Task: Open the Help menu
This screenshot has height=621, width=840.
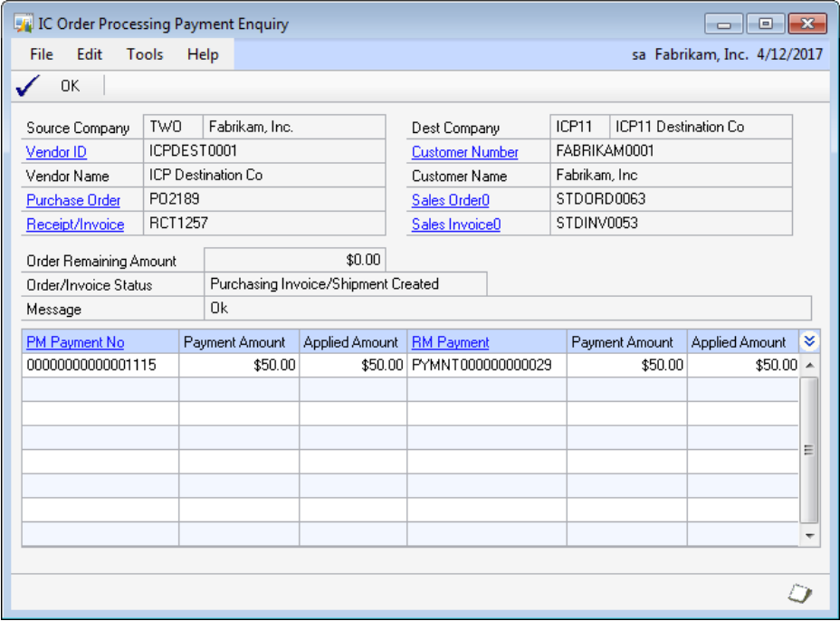Action: pyautogui.click(x=203, y=54)
